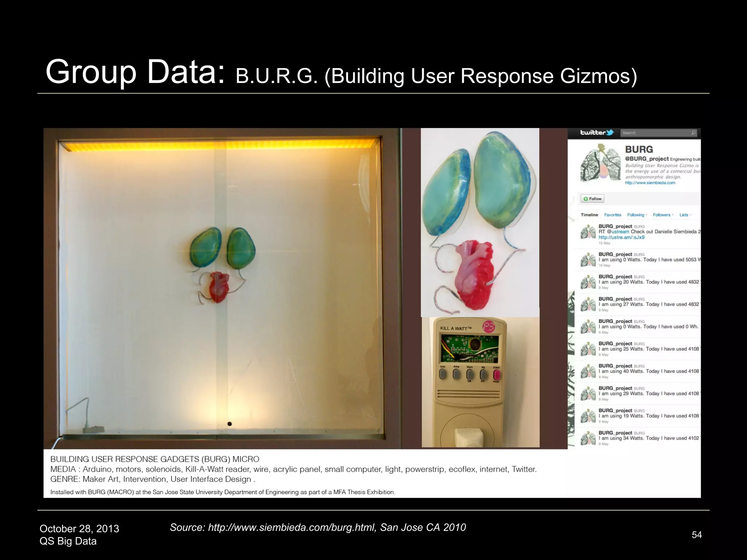Click avatar of the 29 Watts tweet

(588, 394)
